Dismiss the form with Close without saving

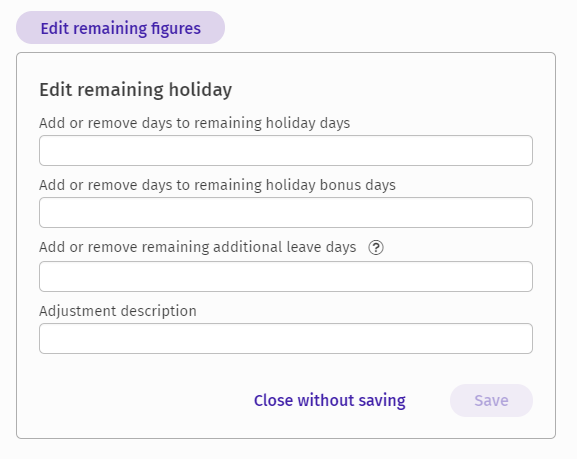coord(330,400)
